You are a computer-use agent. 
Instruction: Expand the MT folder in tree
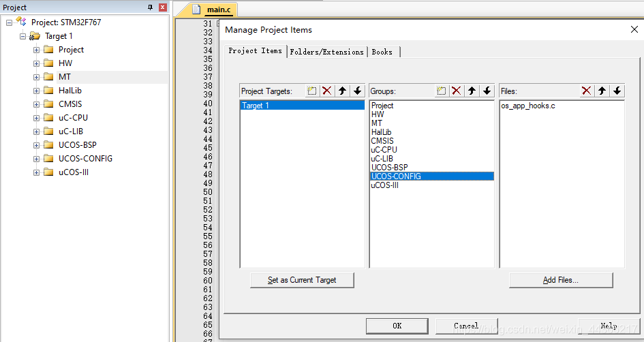click(x=37, y=77)
